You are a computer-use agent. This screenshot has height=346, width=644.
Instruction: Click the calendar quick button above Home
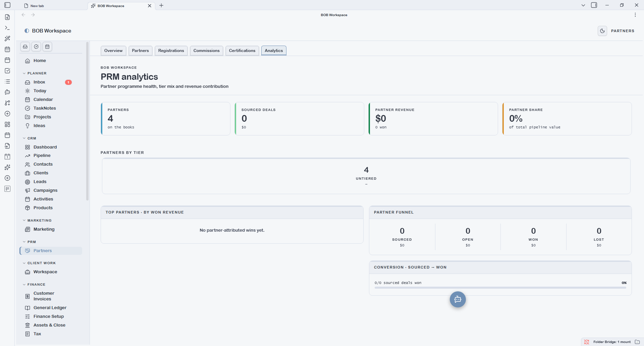click(47, 47)
